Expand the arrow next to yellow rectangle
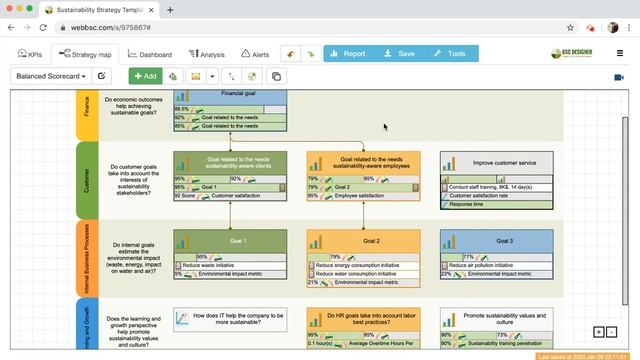This screenshot has width=640, height=360. 212,76
